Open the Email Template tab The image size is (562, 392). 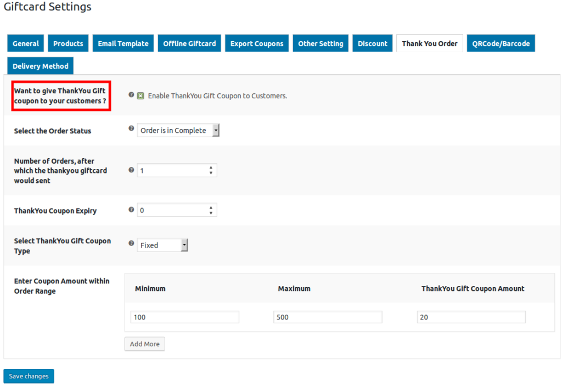click(123, 43)
